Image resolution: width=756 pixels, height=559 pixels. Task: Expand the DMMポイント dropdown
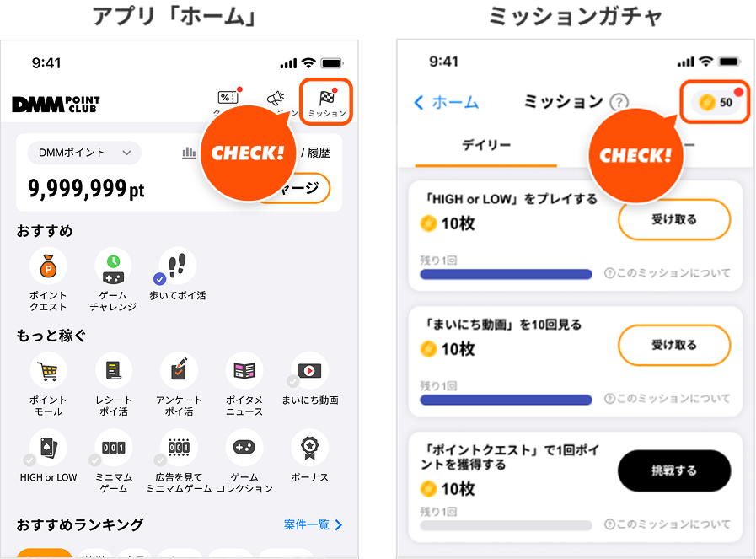(x=84, y=153)
